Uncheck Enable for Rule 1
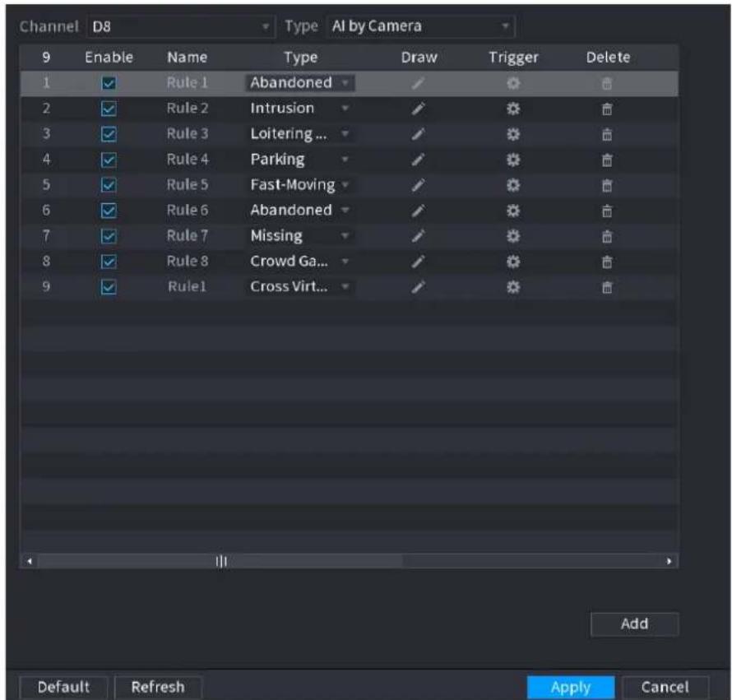732x700 pixels. click(109, 84)
